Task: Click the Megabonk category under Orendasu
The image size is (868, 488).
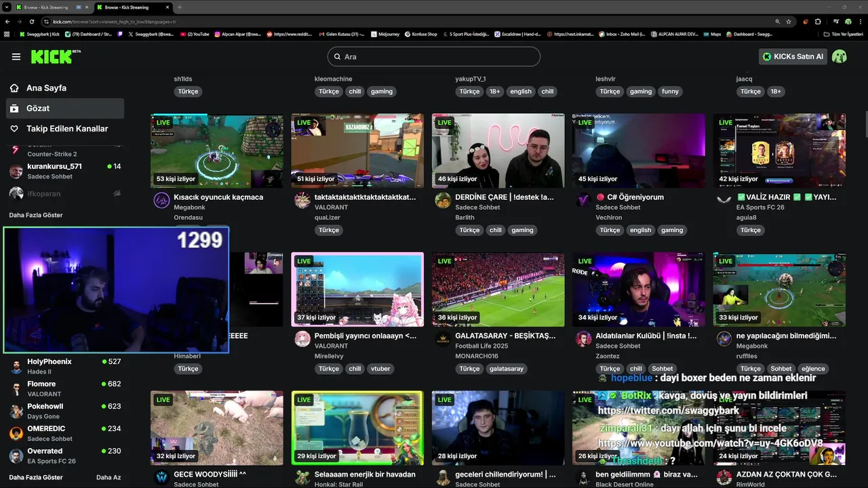Action: pyautogui.click(x=189, y=207)
